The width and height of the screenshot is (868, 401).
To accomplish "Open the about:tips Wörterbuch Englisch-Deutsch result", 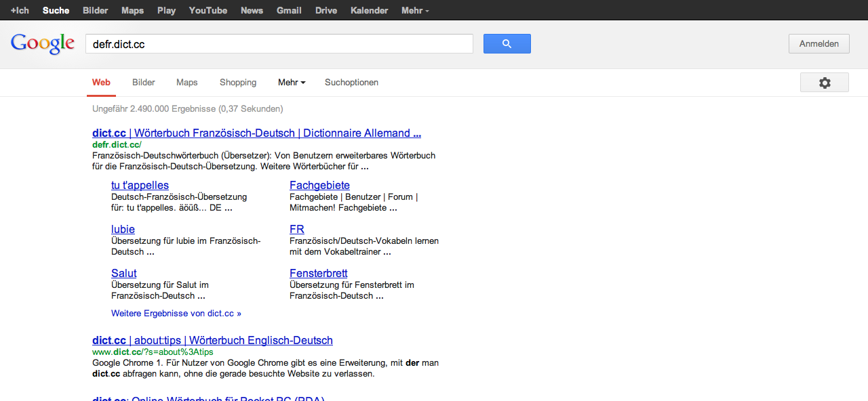I will tap(212, 340).
